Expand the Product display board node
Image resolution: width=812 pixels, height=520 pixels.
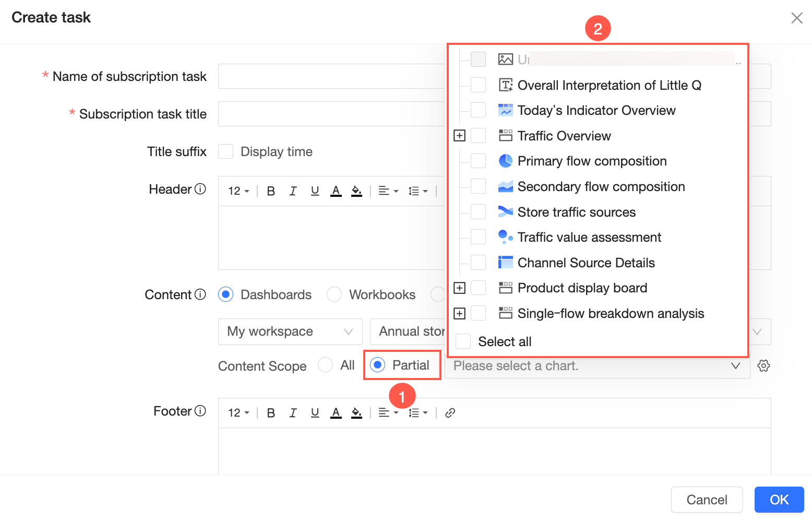[459, 288]
